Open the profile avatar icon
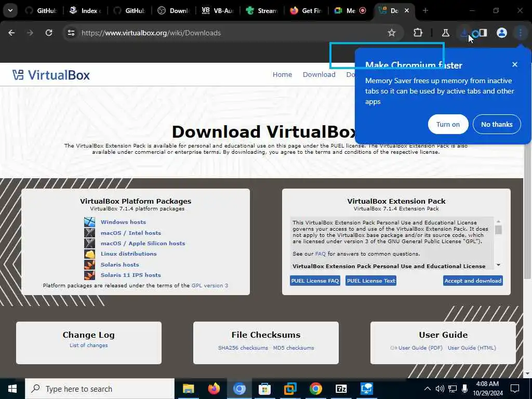532x399 pixels. click(502, 33)
